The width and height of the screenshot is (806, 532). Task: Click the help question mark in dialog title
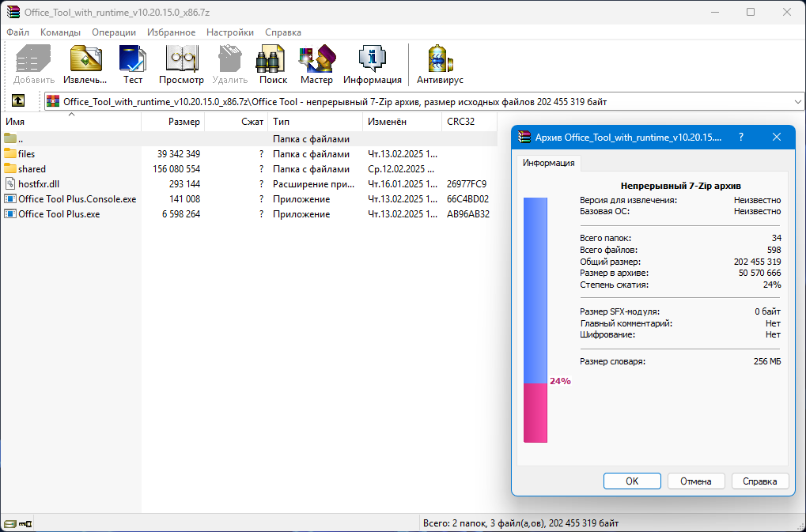click(x=740, y=137)
